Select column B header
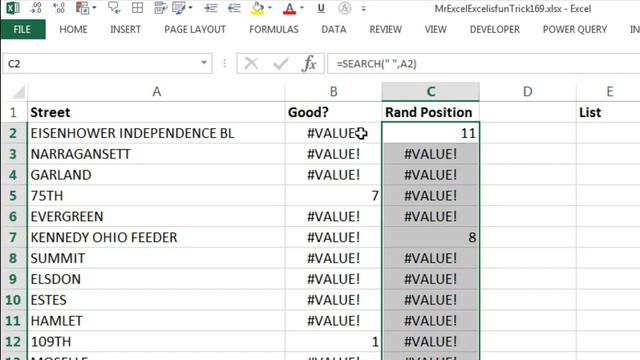The width and height of the screenshot is (640, 360). (x=333, y=91)
